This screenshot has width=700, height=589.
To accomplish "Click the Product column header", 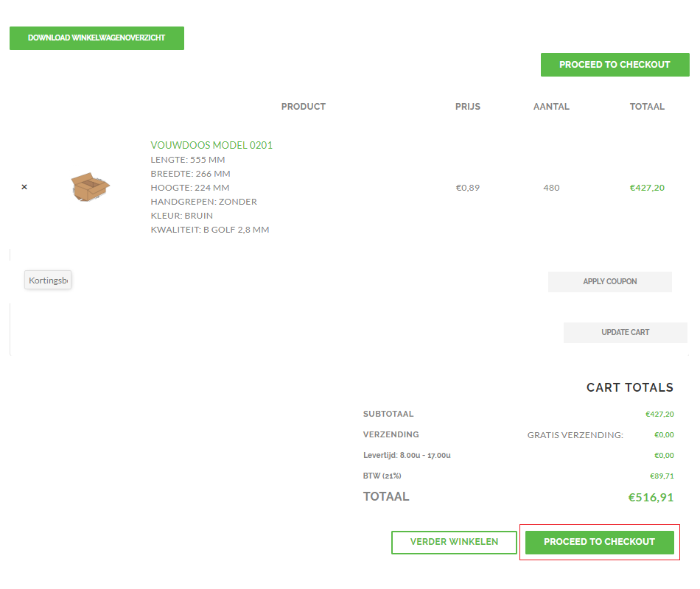I will [x=303, y=107].
